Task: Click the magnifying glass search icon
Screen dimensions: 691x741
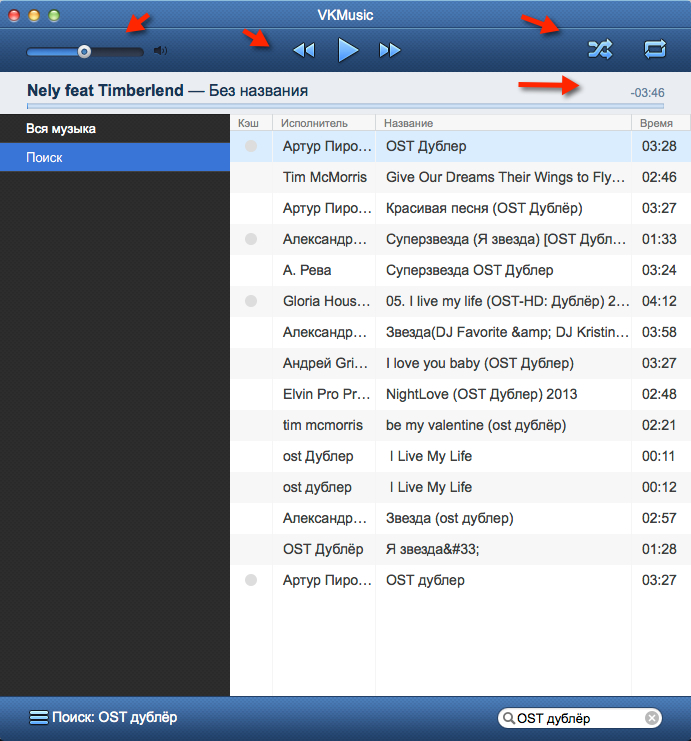Action: [x=509, y=718]
